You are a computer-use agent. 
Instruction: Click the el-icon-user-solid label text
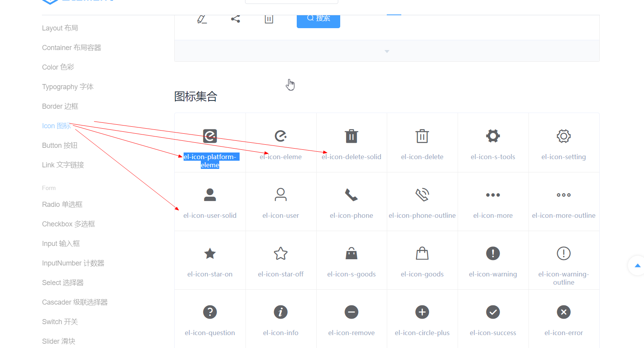(x=210, y=215)
